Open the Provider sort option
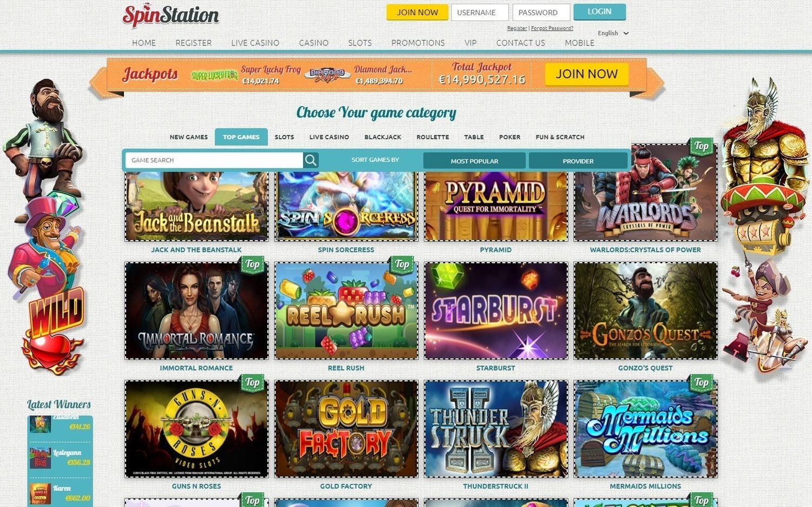This screenshot has height=507, width=812. tap(578, 161)
